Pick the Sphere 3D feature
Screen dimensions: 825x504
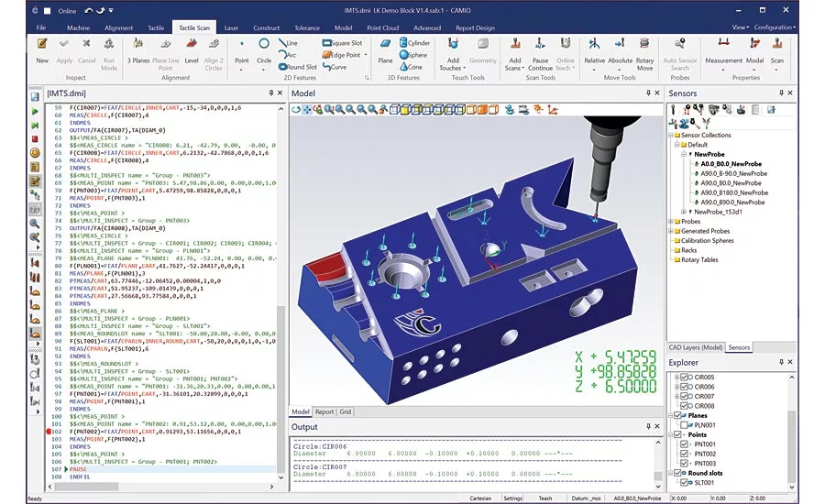tap(413, 55)
